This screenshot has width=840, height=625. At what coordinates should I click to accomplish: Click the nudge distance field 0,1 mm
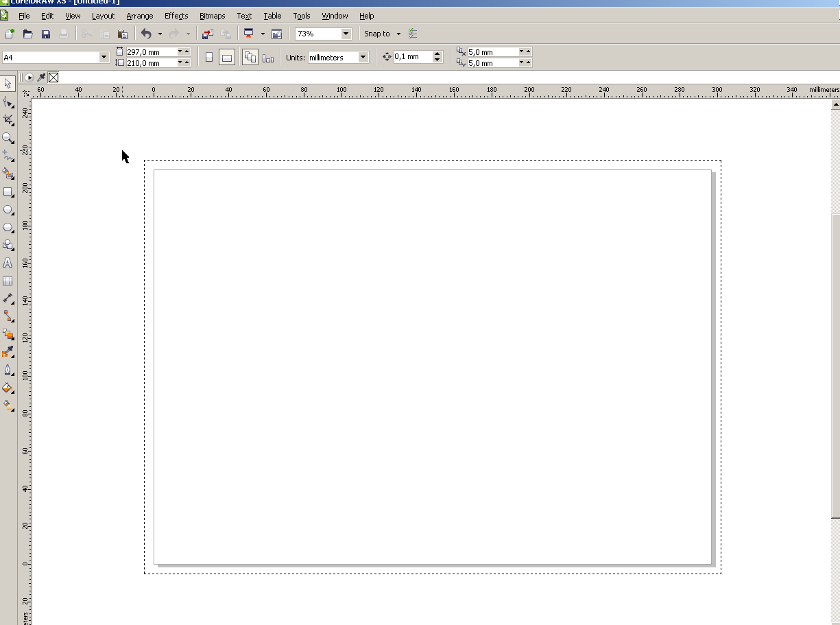coord(413,57)
